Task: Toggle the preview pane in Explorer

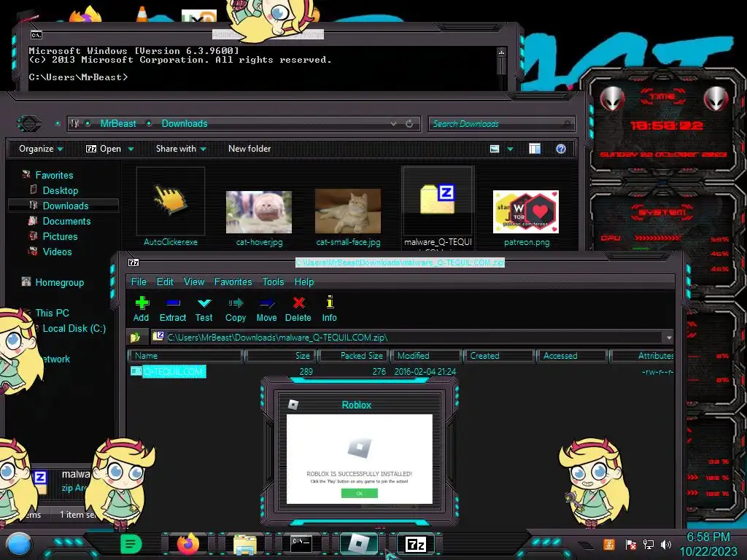Action: point(535,149)
